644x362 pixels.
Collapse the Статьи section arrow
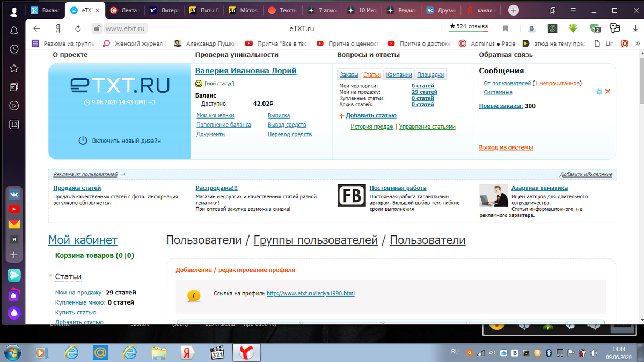(x=50, y=276)
